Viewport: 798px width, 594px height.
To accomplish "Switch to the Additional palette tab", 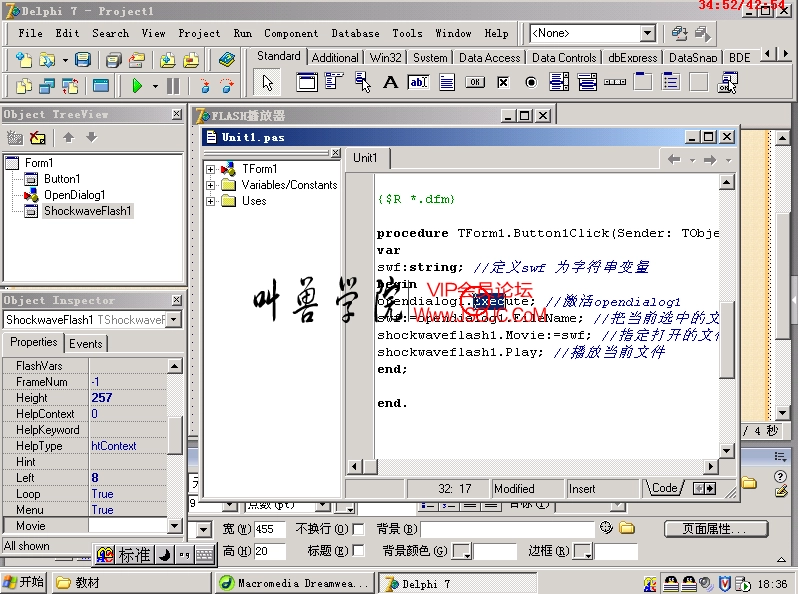I will pos(335,58).
